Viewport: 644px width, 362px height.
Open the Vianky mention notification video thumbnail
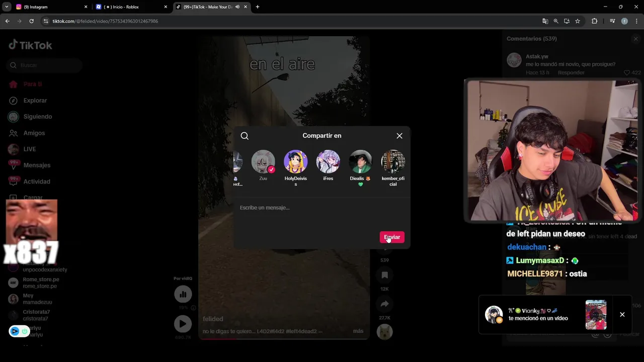(596, 315)
